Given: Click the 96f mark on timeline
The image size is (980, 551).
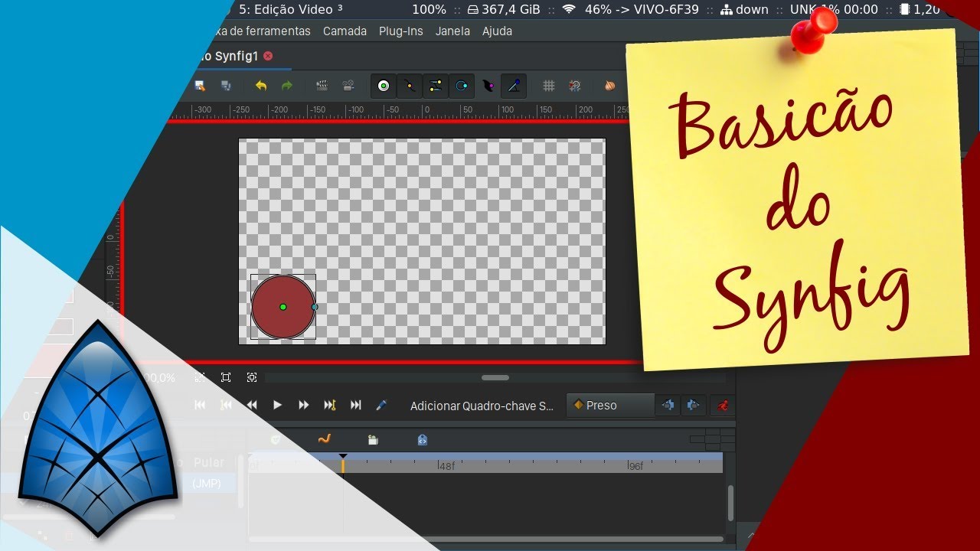Looking at the screenshot, I should tap(636, 465).
